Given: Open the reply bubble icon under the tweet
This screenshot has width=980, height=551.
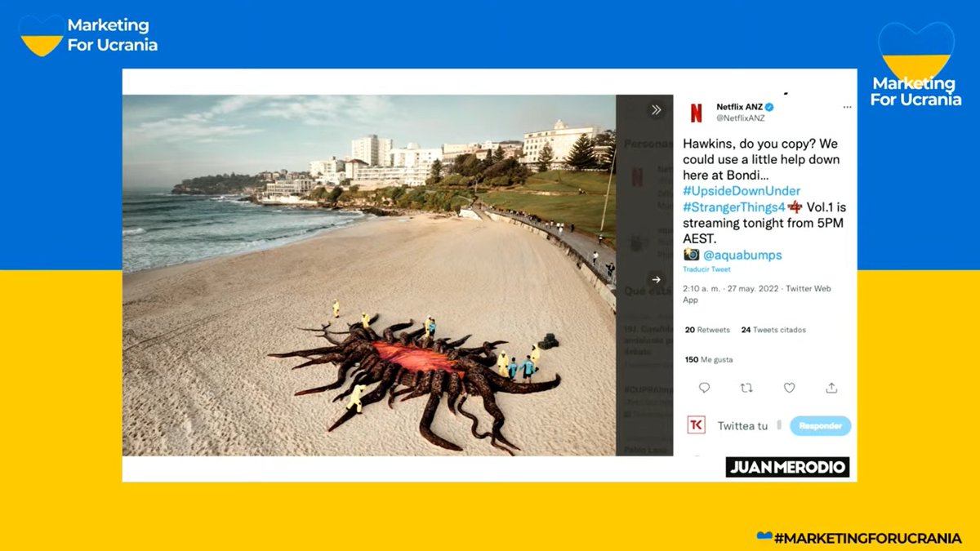Looking at the screenshot, I should [703, 388].
